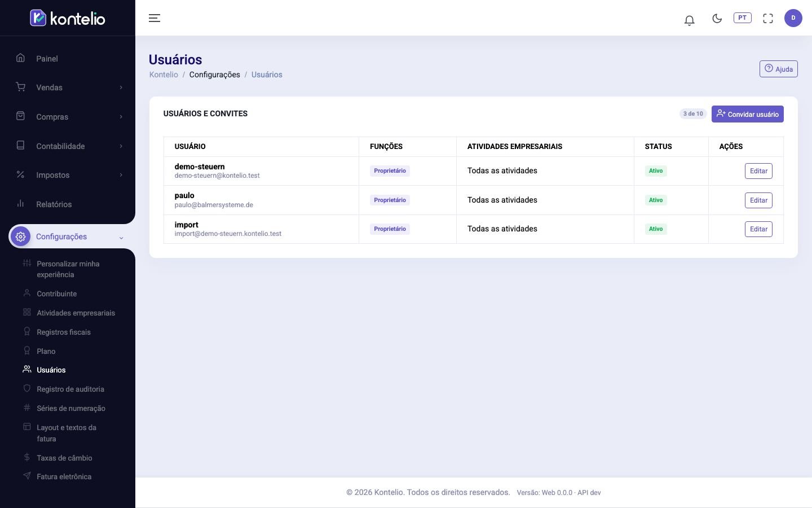Enter fullscreen mode icon
Viewport: 812px width, 508px height.
[x=768, y=18]
